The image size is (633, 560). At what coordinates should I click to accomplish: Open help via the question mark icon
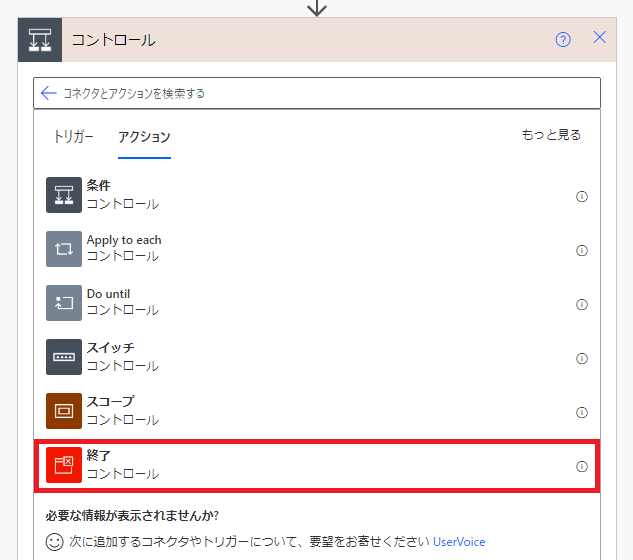pyautogui.click(x=563, y=40)
